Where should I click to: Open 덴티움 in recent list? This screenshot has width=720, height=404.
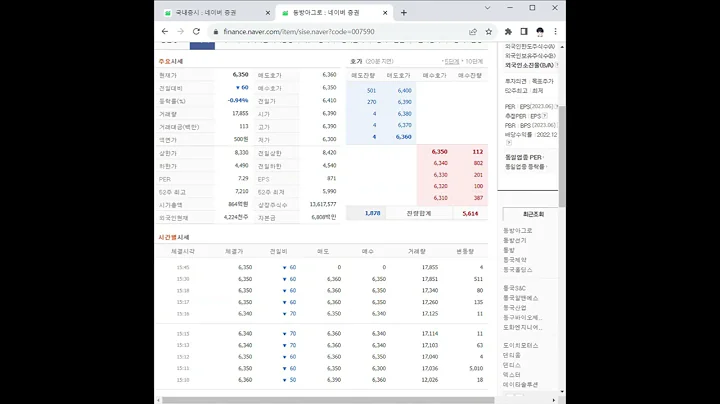click(x=512, y=355)
